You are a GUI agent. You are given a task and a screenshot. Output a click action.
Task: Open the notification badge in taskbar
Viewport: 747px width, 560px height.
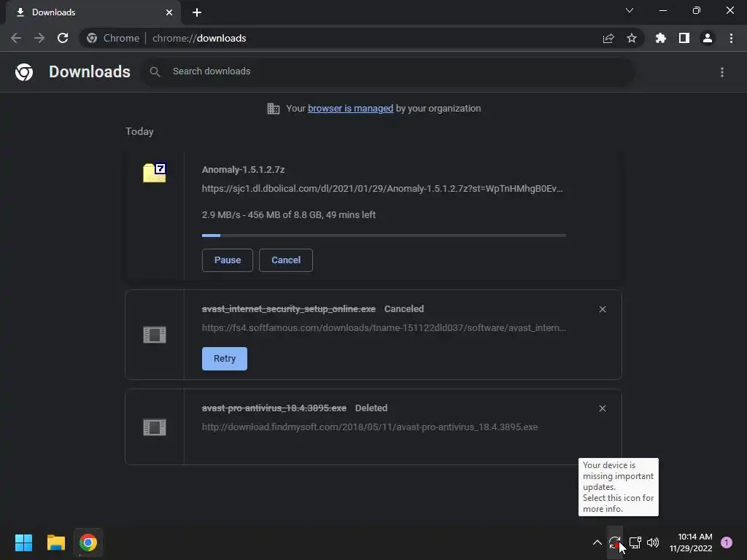(727, 542)
